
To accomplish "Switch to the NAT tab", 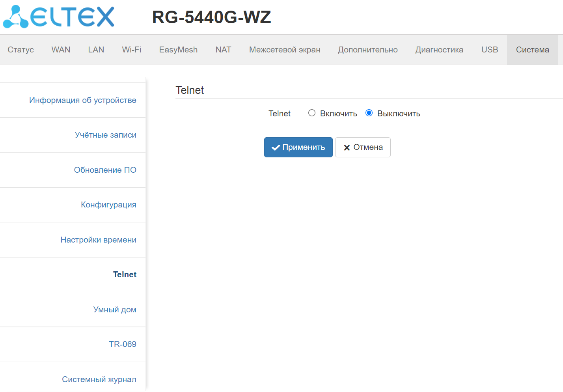I will [x=223, y=50].
